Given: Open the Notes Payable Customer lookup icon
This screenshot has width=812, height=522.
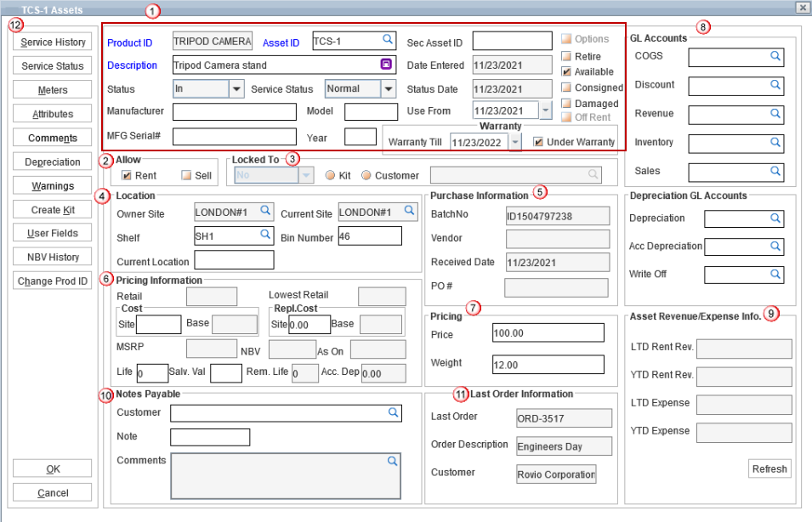Looking at the screenshot, I should tap(393, 412).
